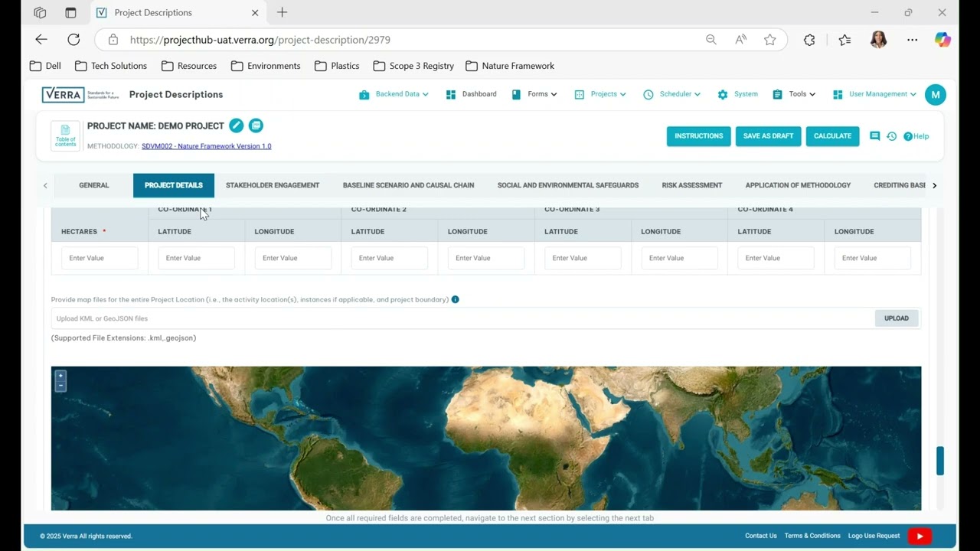Edit project name with pencil icon
Image resolution: width=980 pixels, height=551 pixels.
tap(237, 126)
